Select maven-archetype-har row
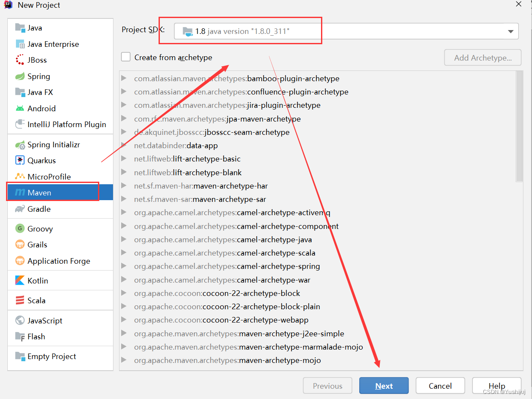 click(x=317, y=186)
